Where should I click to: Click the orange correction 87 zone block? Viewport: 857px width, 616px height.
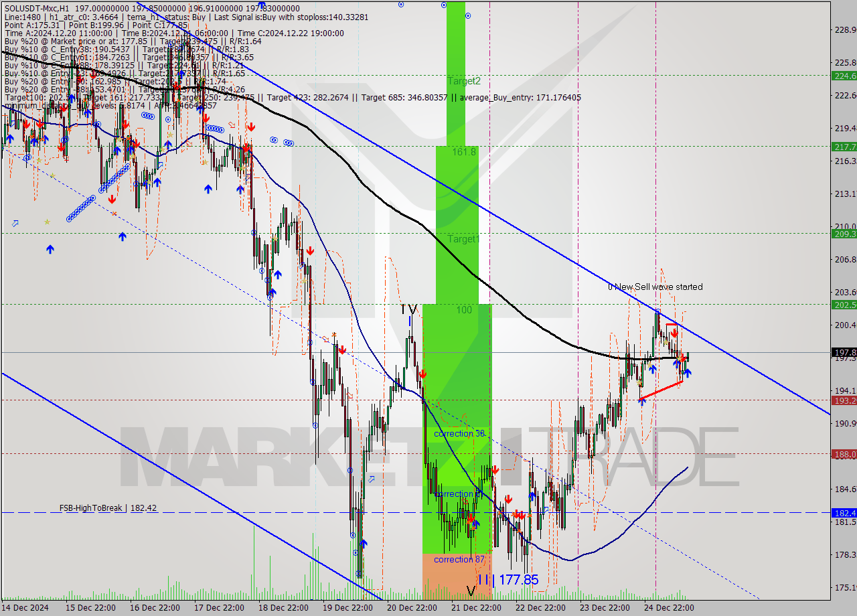click(x=457, y=576)
